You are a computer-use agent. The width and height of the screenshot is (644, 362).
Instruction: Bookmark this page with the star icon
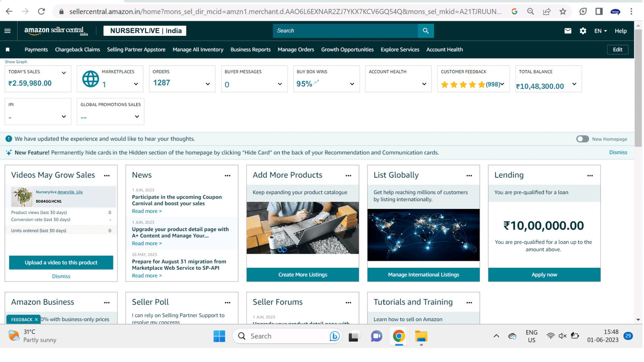tap(563, 11)
